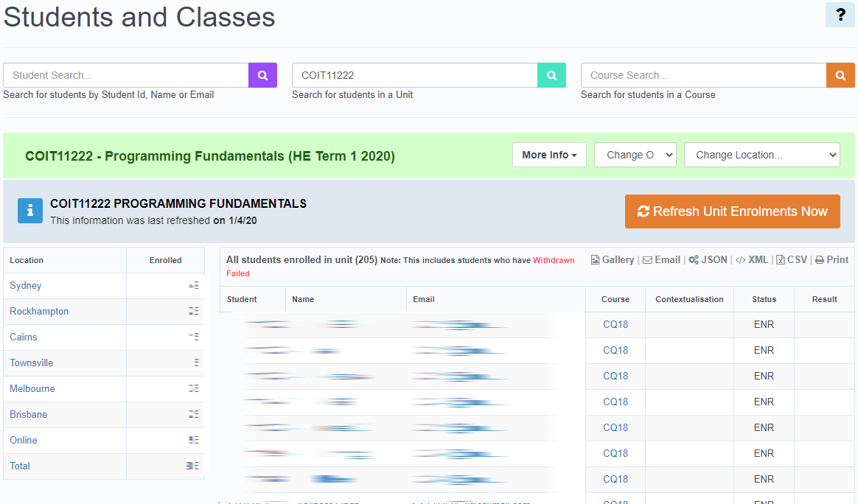
Task: Click the orange course search magnifier icon
Action: [x=840, y=75]
